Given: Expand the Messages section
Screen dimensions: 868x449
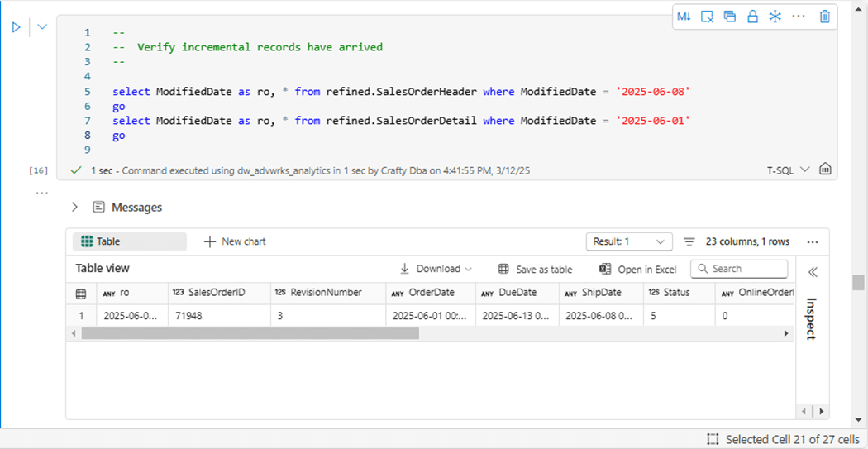Looking at the screenshot, I should tap(74, 207).
